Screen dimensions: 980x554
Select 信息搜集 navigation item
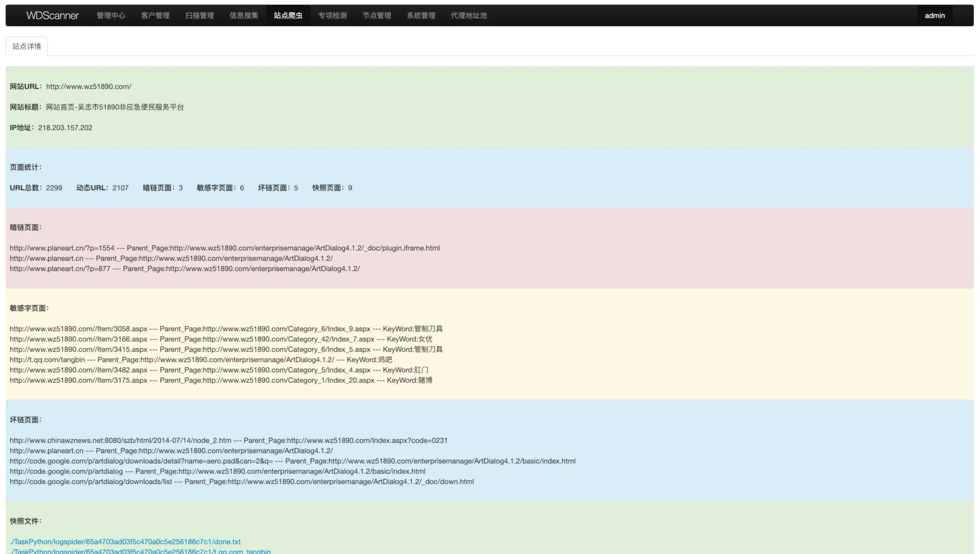coord(244,16)
